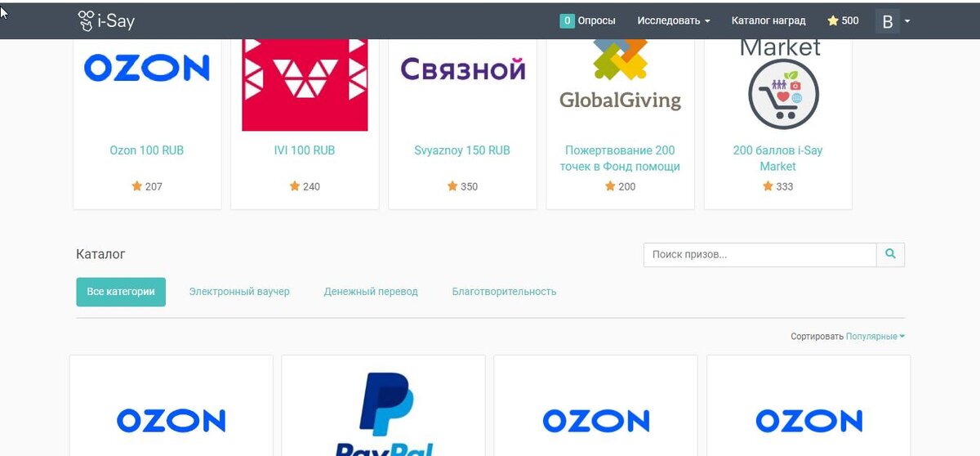Open the Svyaznoy 150 RUB link

462,150
